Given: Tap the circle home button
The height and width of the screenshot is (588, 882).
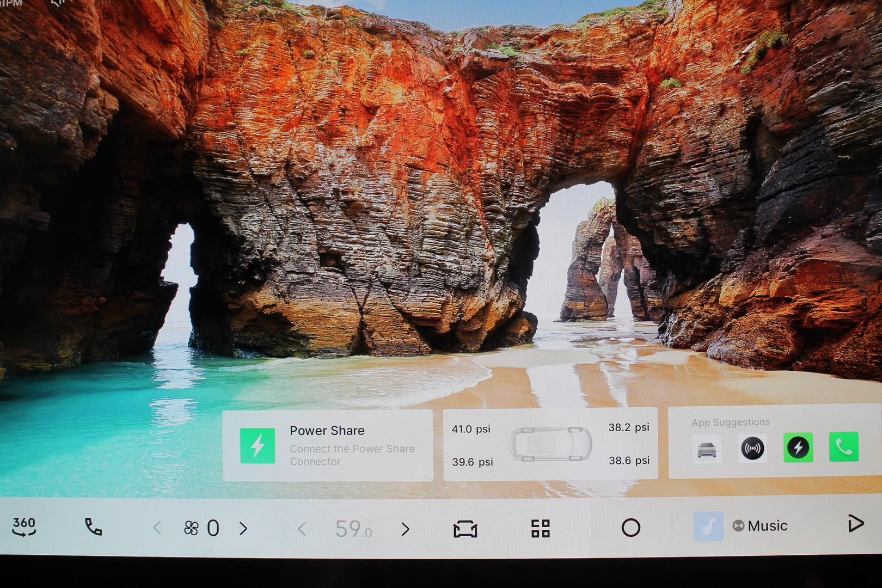Looking at the screenshot, I should 630,528.
